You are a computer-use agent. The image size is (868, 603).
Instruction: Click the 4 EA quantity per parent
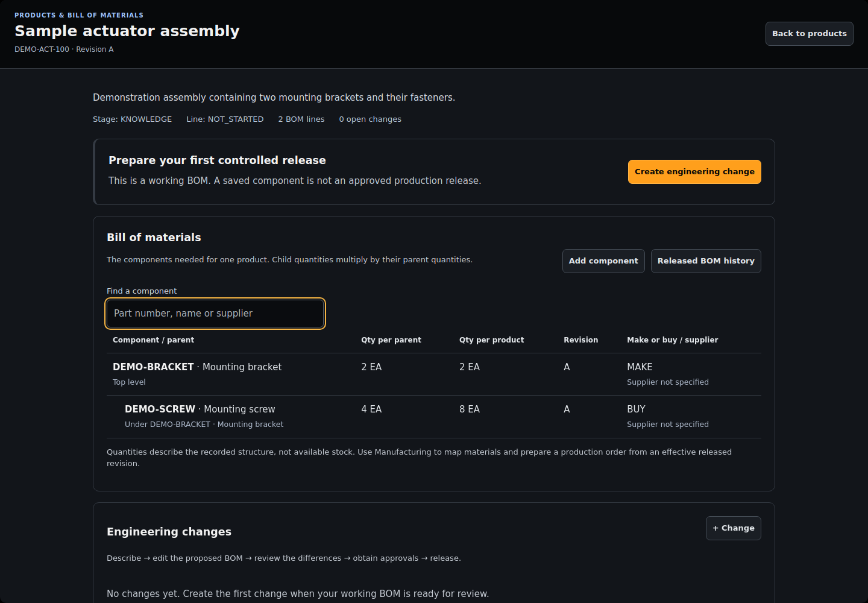point(371,409)
